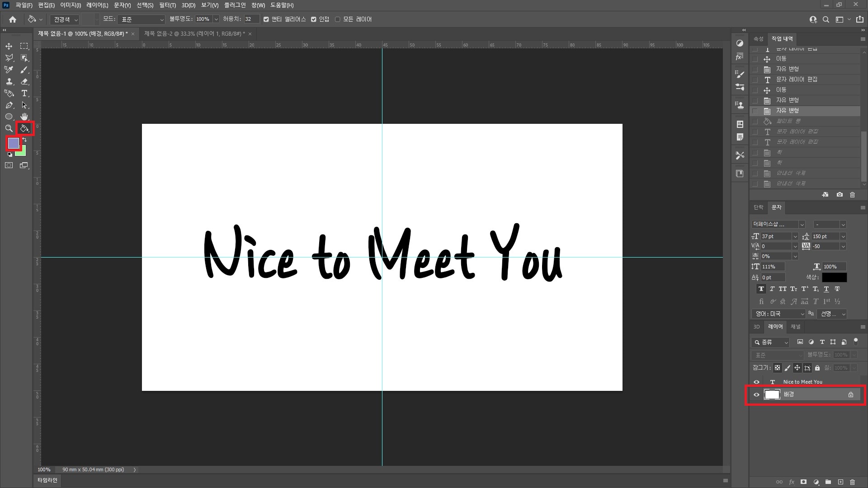This screenshot has height=488, width=868.
Task: Enable the All Layers checkbox
Action: click(337, 19)
